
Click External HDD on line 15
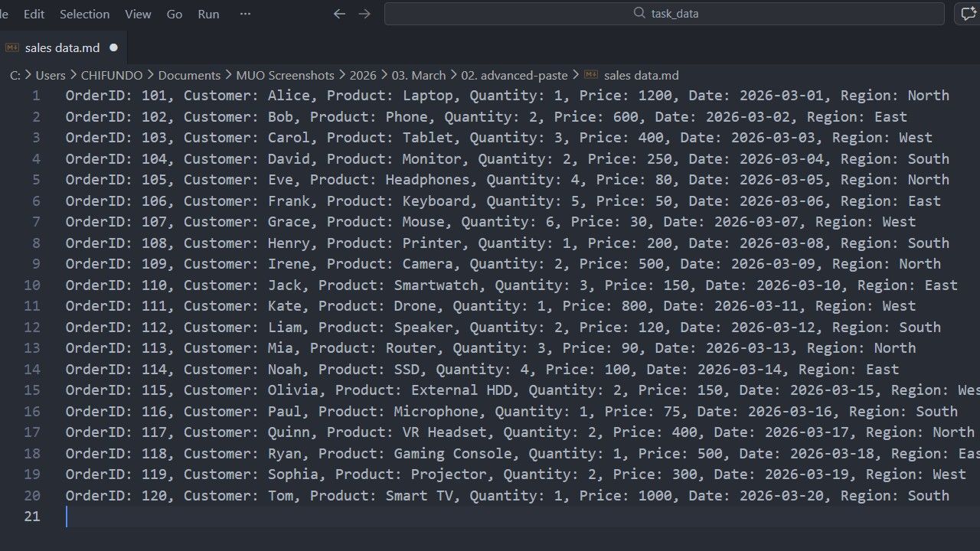click(462, 390)
